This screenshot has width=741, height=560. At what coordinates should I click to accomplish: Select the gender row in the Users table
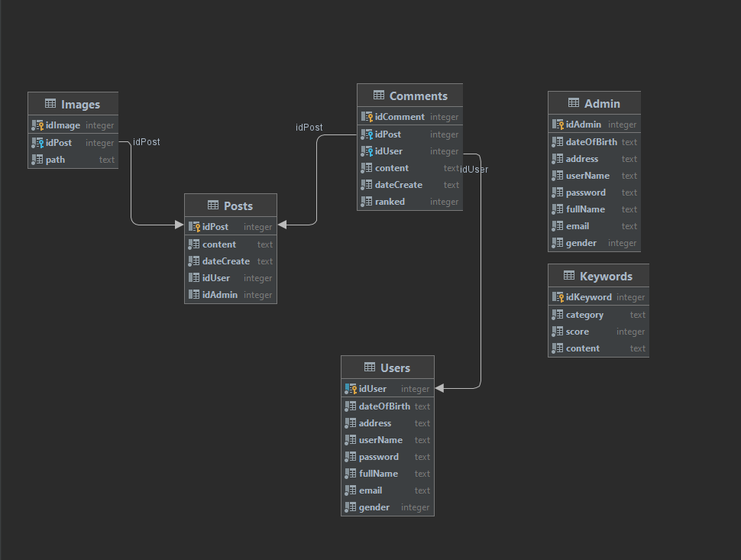pyautogui.click(x=387, y=507)
